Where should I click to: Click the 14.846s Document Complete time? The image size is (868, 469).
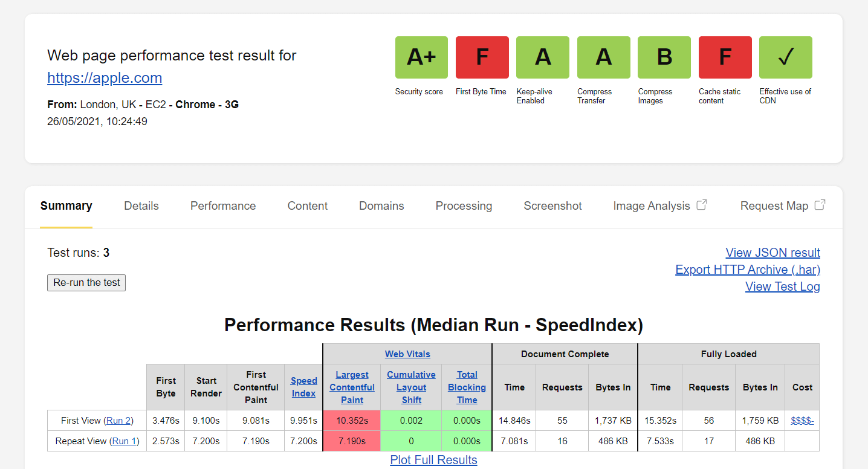[514, 420]
